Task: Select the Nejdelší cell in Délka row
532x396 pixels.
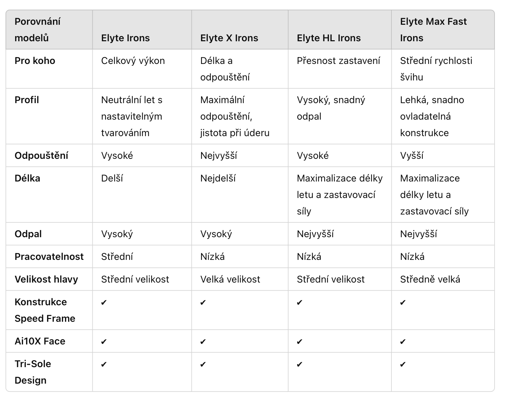Action: [x=218, y=178]
